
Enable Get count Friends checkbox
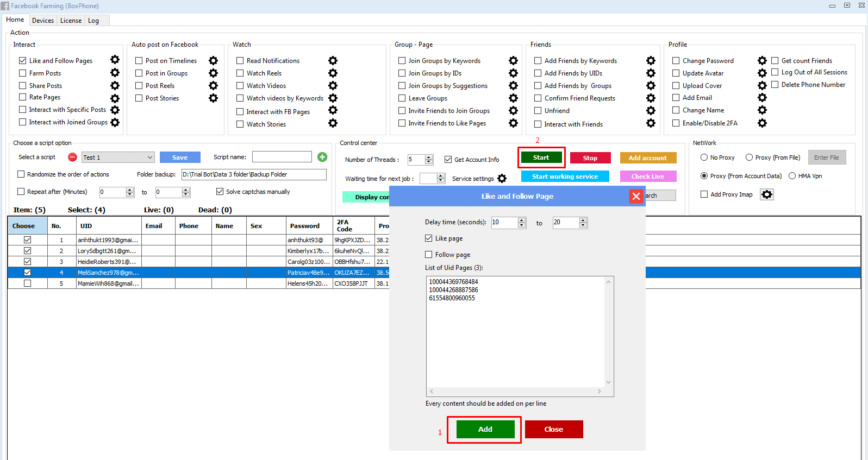tap(775, 60)
